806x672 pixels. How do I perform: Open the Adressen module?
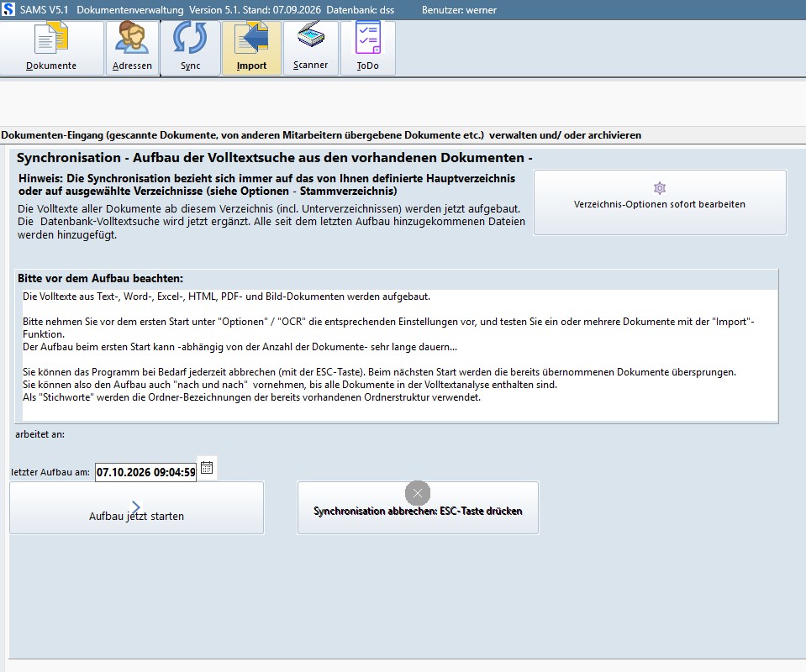click(132, 48)
